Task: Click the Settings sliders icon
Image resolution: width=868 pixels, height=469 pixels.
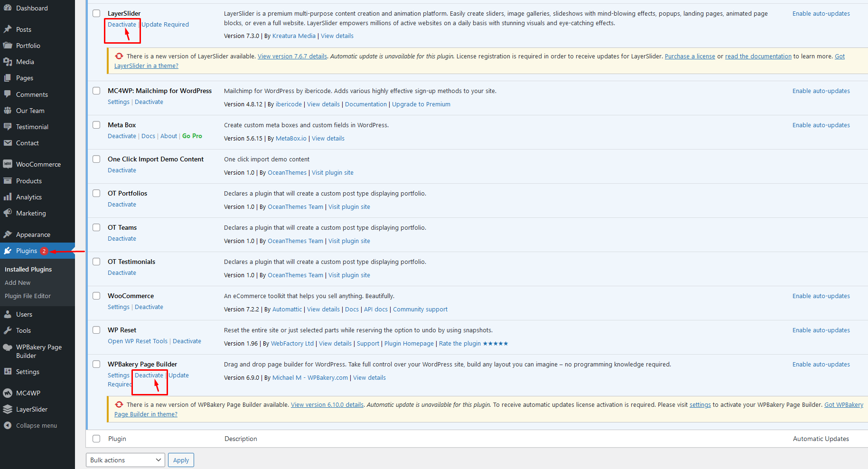Action: point(8,372)
